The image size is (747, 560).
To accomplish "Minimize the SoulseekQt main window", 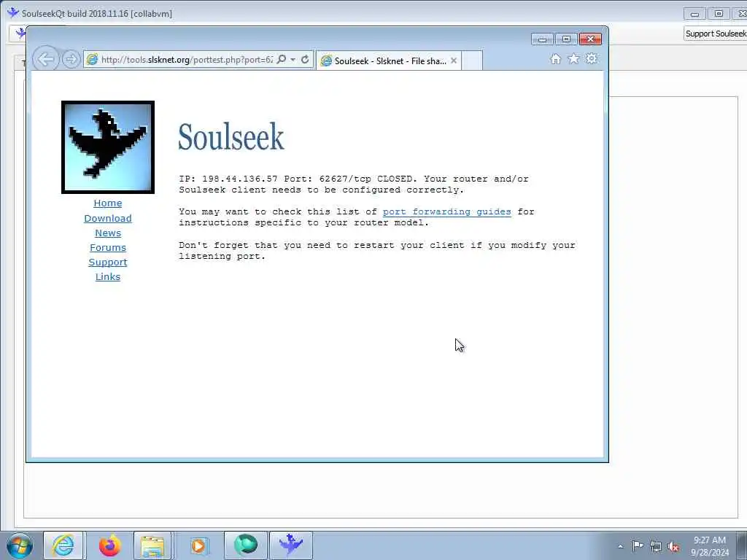I will 694,14.
